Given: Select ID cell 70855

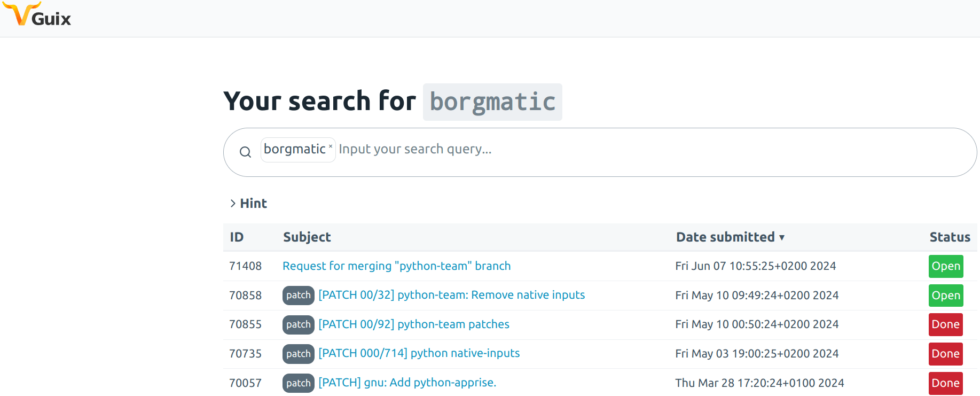Looking at the screenshot, I should click(245, 324).
